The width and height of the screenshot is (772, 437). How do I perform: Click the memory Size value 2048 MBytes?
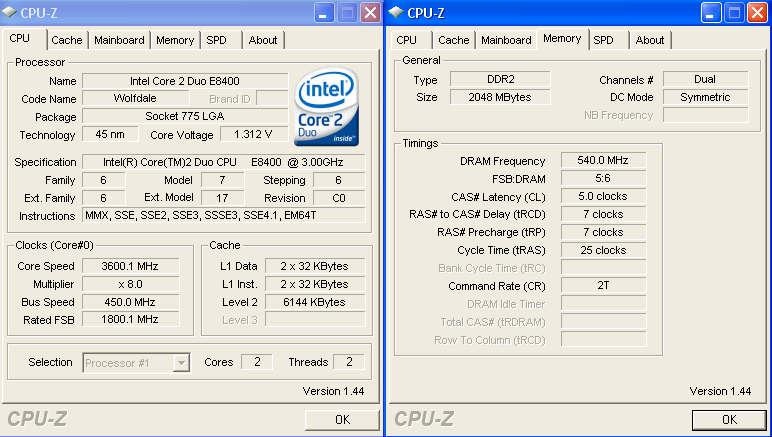pos(500,97)
